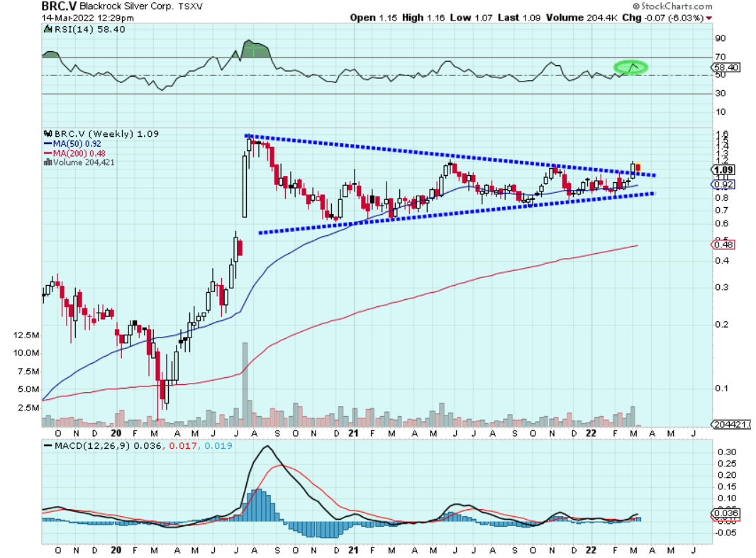Viewport: 756px width, 558px height.
Task: Click the High 1.16 value
Action: [423, 18]
